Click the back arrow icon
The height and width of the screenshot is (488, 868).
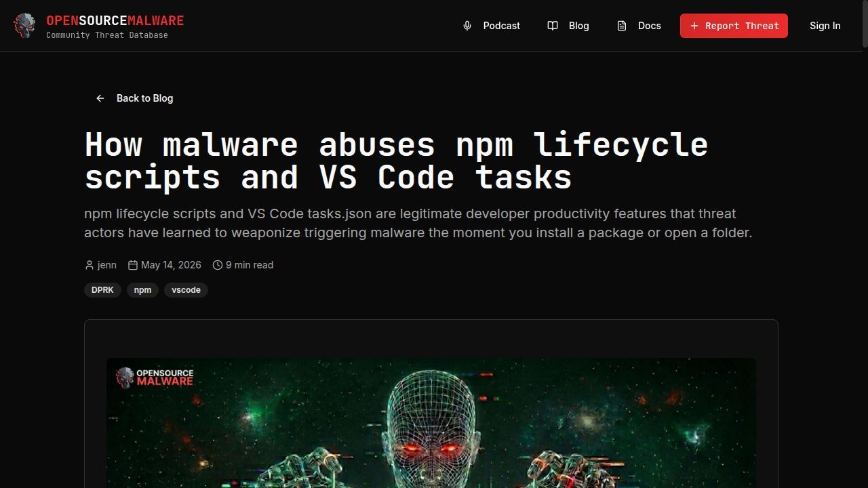[x=100, y=98]
